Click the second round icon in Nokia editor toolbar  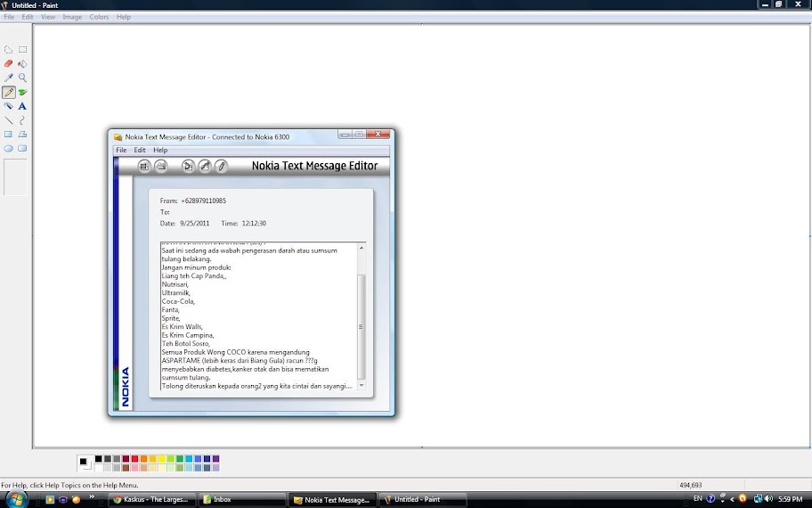pyautogui.click(x=161, y=166)
